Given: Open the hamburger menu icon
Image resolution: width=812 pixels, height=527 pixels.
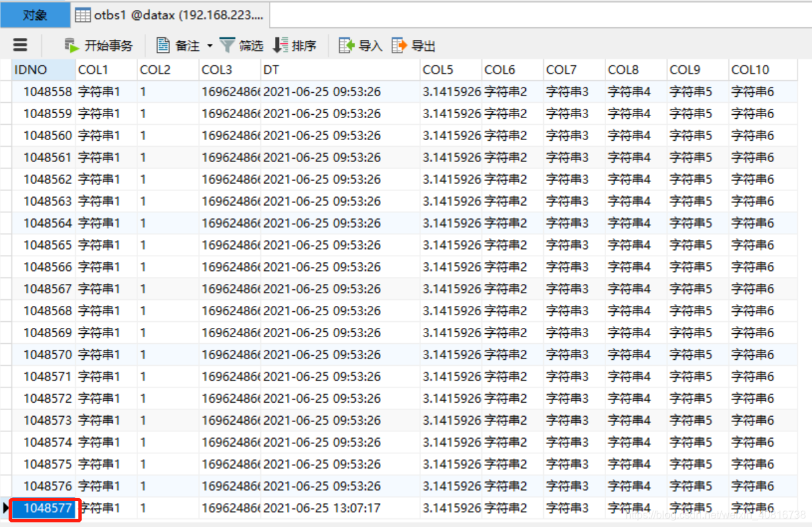Looking at the screenshot, I should (21, 45).
